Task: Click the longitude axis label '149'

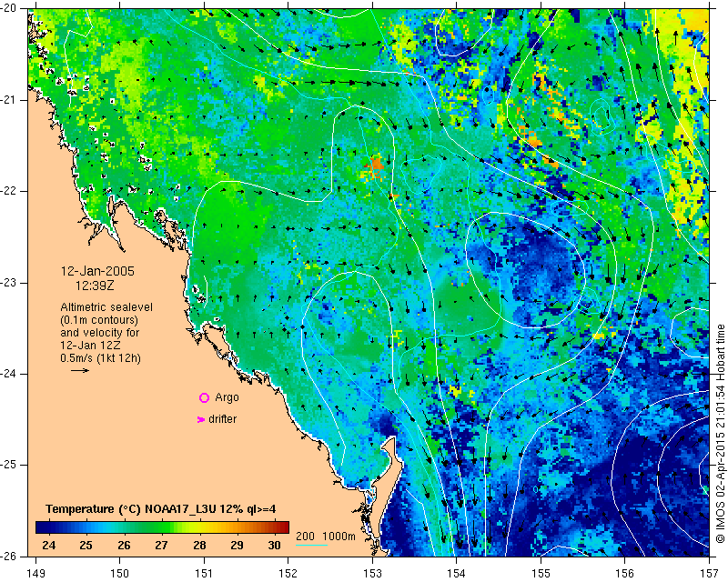Action: click(36, 574)
